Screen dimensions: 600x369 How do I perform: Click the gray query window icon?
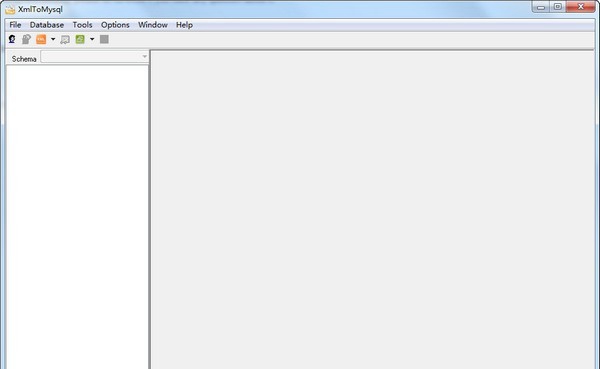point(65,39)
